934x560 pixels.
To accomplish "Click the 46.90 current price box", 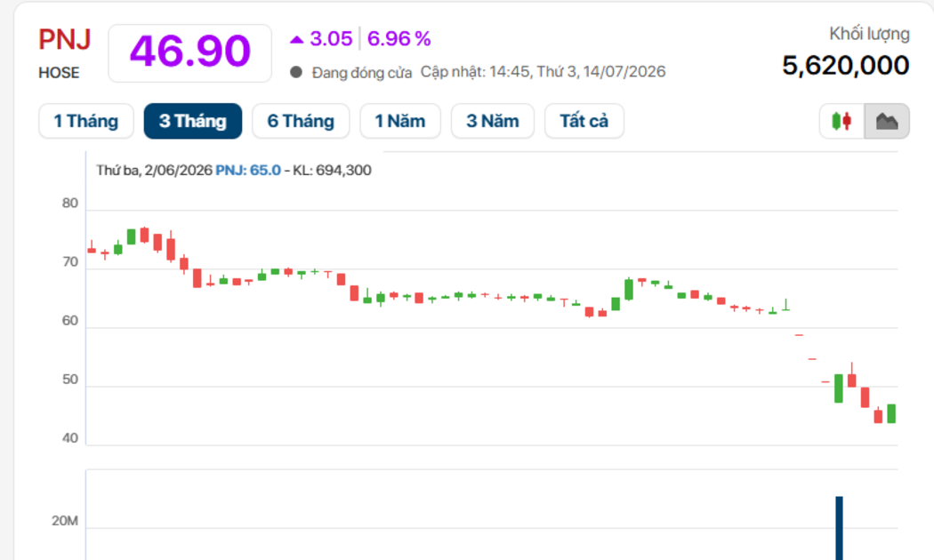I will pyautogui.click(x=190, y=53).
